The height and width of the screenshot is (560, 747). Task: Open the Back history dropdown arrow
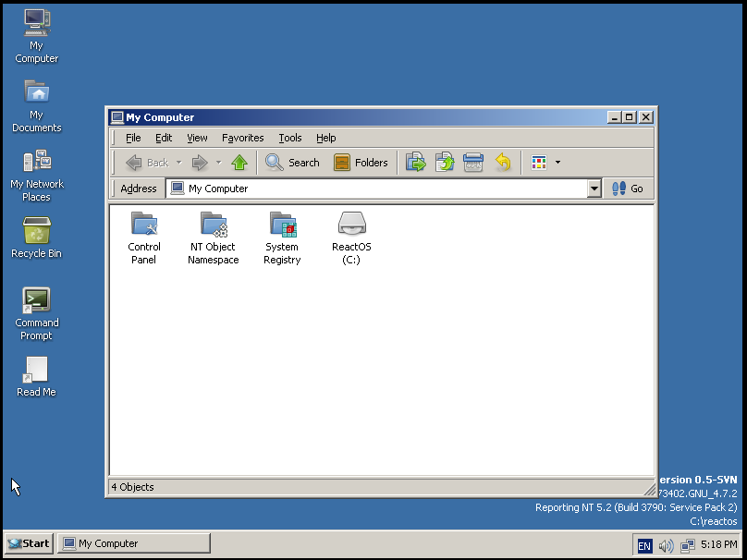pos(179,163)
